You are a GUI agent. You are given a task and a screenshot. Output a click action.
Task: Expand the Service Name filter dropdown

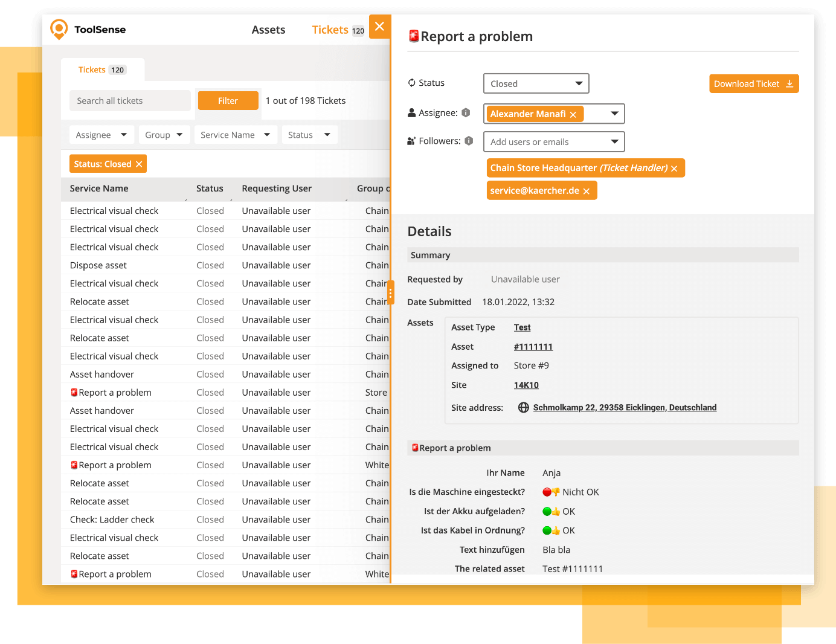click(x=236, y=134)
